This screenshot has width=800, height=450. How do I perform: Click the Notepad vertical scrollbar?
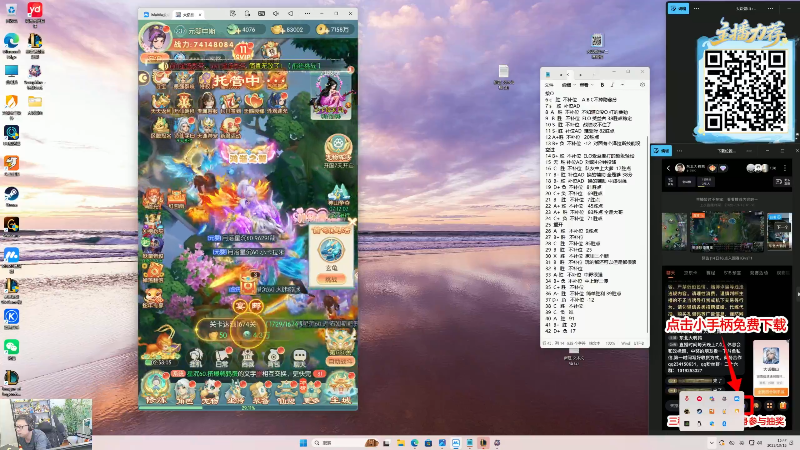[x=647, y=235]
